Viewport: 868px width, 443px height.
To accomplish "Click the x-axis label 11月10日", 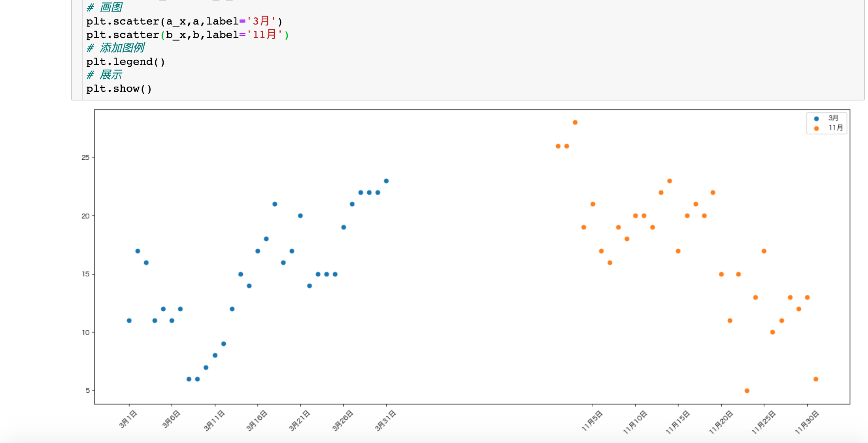I will pyautogui.click(x=635, y=422).
